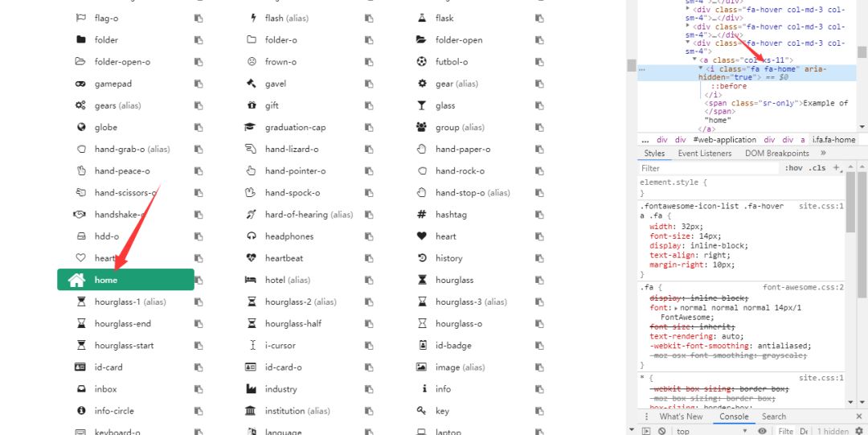This screenshot has width=868, height=435.
Task: Click the copy icon next to heart
Action: [x=539, y=236]
